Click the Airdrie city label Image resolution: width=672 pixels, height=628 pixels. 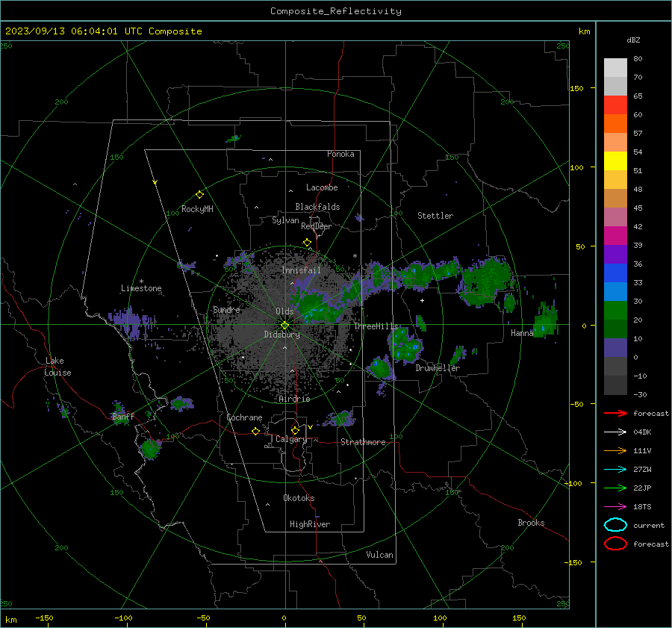(294, 399)
